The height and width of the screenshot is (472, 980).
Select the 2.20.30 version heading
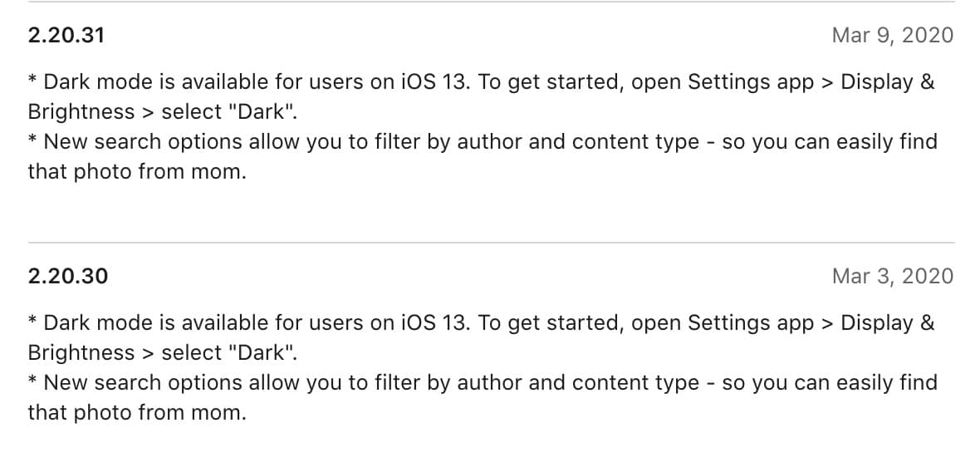68,277
